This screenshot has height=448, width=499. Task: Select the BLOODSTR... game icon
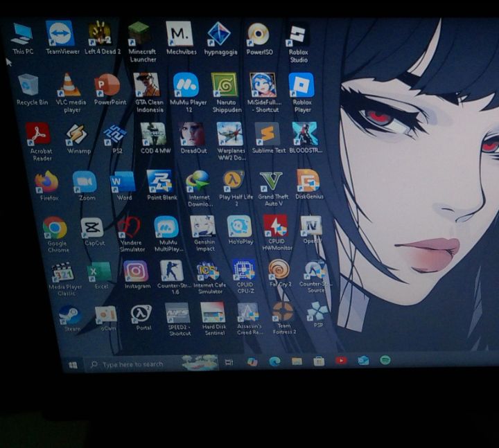(306, 138)
